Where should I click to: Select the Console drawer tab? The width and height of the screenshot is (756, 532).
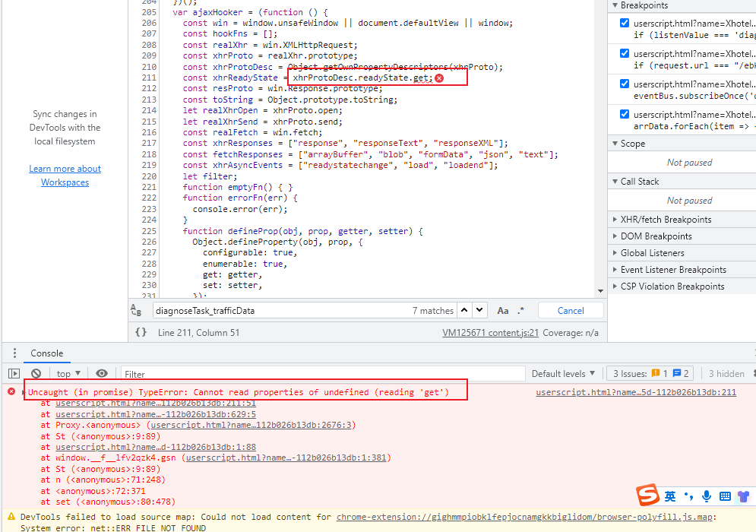(x=46, y=353)
